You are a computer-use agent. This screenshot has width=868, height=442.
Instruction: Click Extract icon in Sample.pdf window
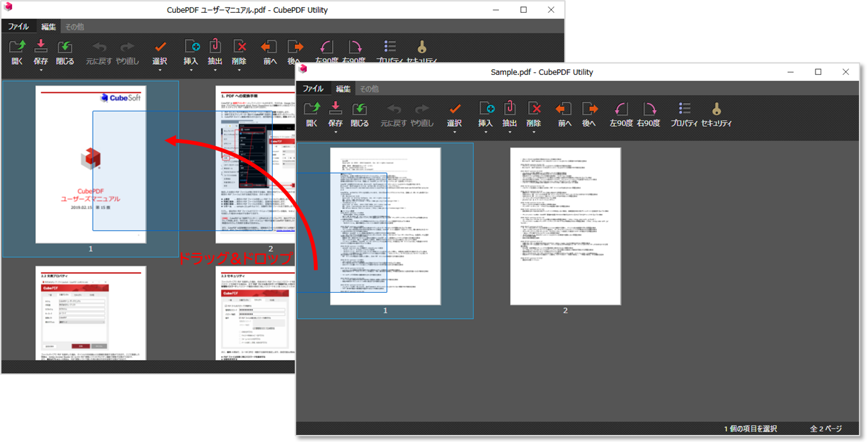click(x=510, y=108)
